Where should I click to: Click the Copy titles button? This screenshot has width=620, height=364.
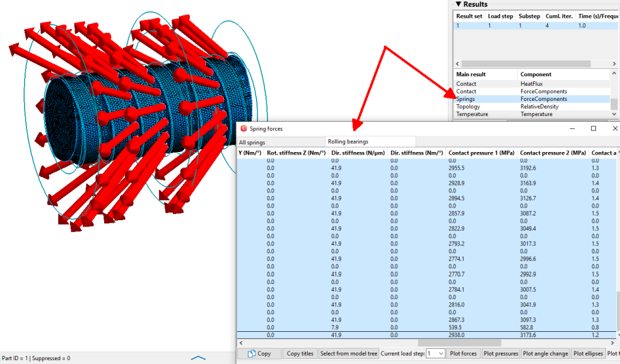click(x=300, y=354)
